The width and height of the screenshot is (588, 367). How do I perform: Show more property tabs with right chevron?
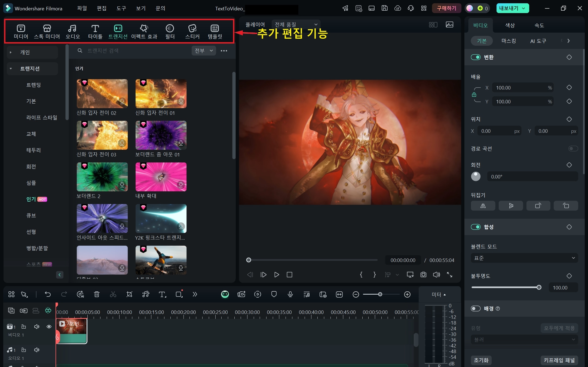[568, 41]
